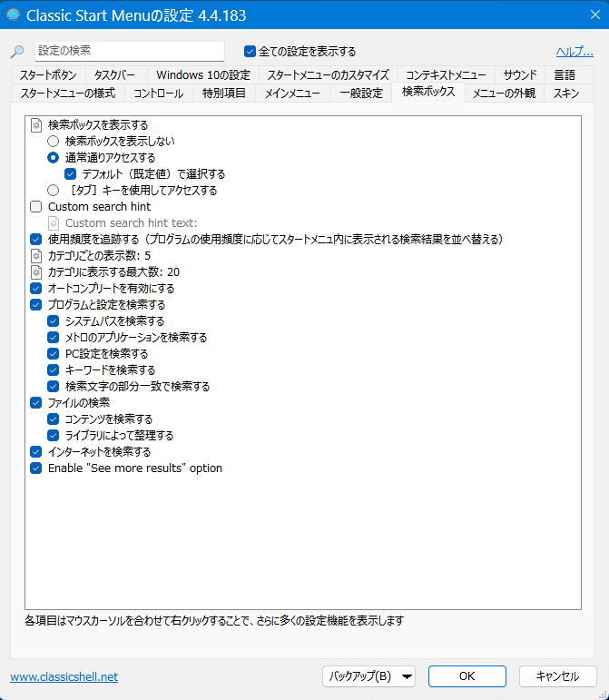This screenshot has height=700, width=609.
Task: Click the OK button
Action: click(467, 676)
